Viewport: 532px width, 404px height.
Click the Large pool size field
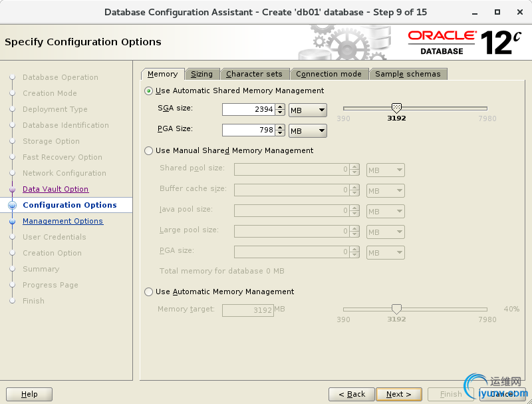pyautogui.click(x=291, y=232)
